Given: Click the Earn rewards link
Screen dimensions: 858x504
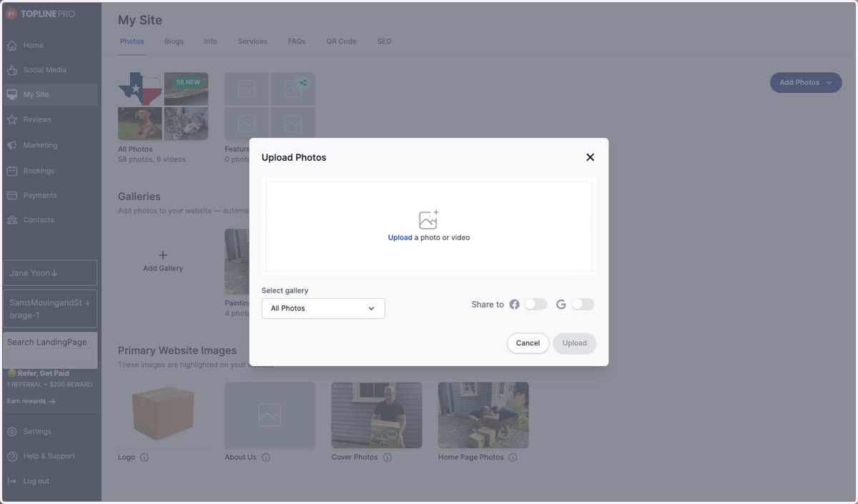Looking at the screenshot, I should (31, 401).
